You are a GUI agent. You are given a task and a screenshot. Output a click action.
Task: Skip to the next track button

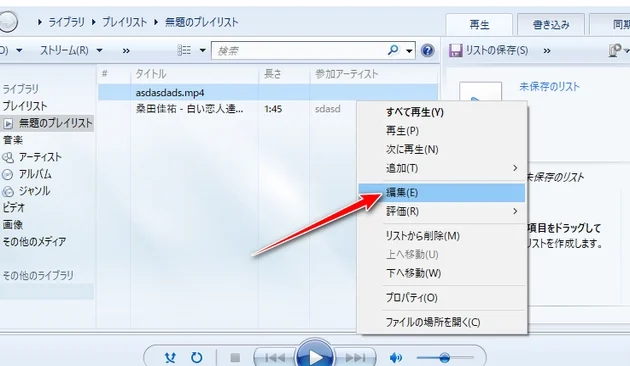click(x=356, y=357)
